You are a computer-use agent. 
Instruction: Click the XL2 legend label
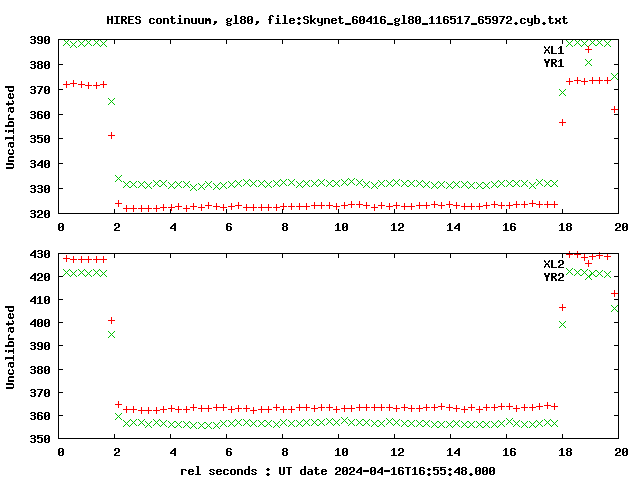pyautogui.click(x=553, y=264)
